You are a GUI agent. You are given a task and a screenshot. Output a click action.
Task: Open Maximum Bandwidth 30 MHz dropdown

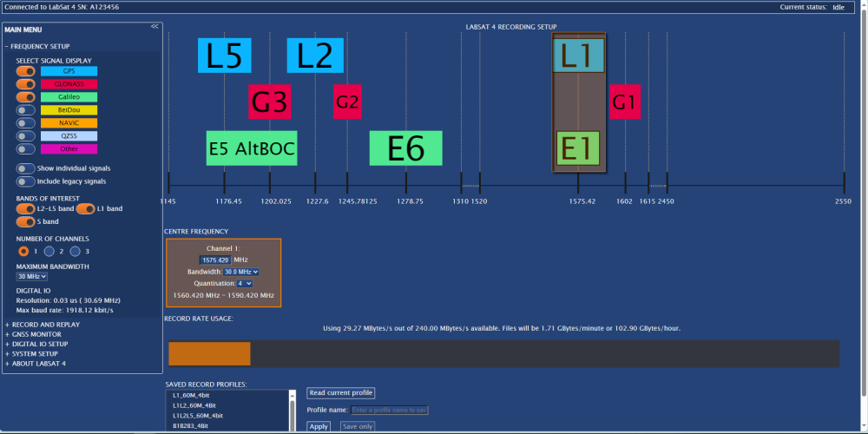[x=32, y=276]
